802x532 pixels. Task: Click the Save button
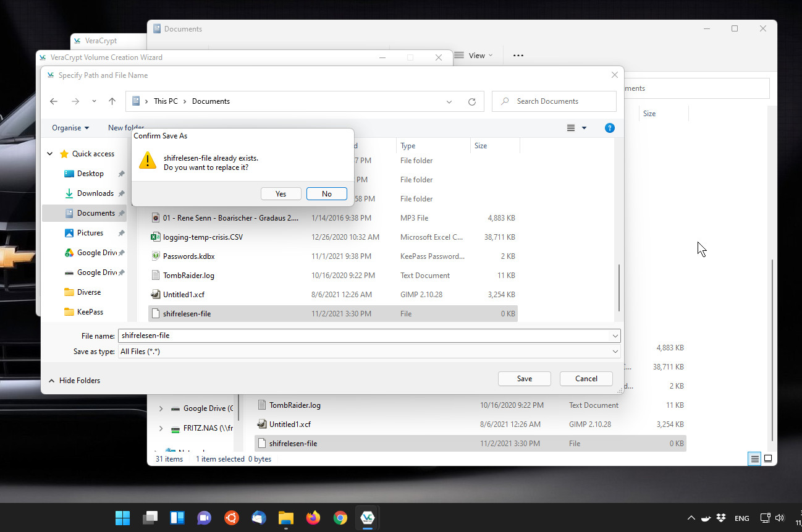525,379
